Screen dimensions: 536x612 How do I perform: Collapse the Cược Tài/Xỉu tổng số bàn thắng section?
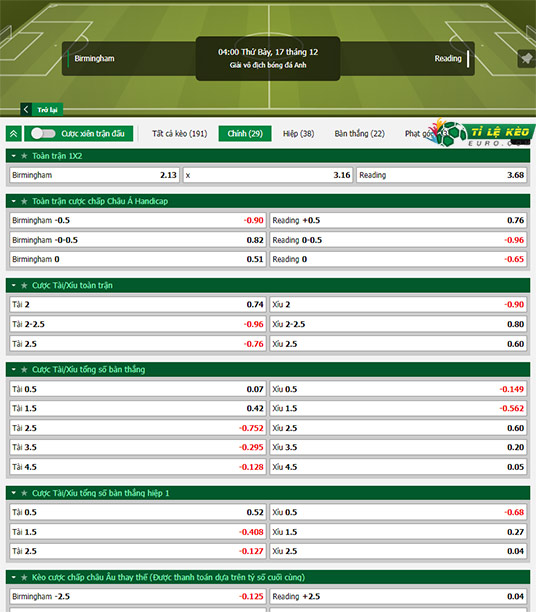click(14, 369)
